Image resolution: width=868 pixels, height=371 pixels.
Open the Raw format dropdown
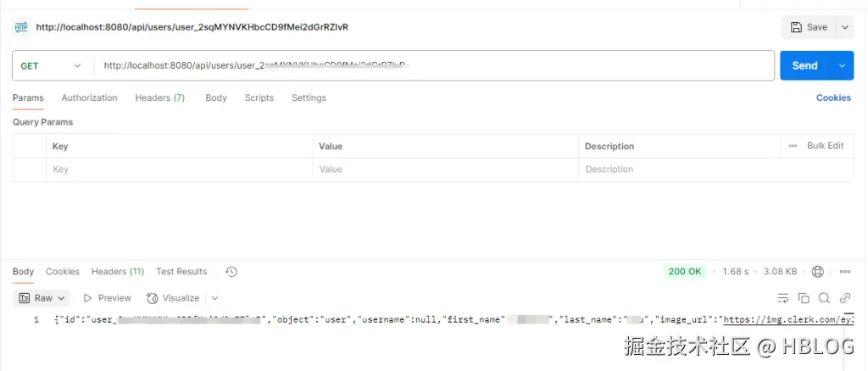(42, 298)
